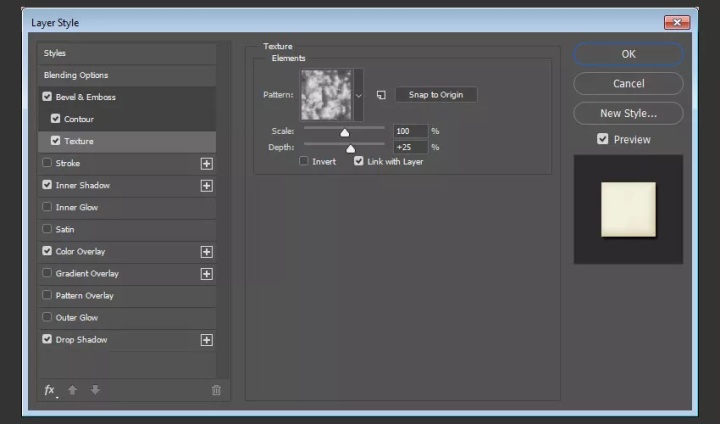Viewport: 720px width, 424px height.
Task: Open Satin settings label
Action: (65, 229)
